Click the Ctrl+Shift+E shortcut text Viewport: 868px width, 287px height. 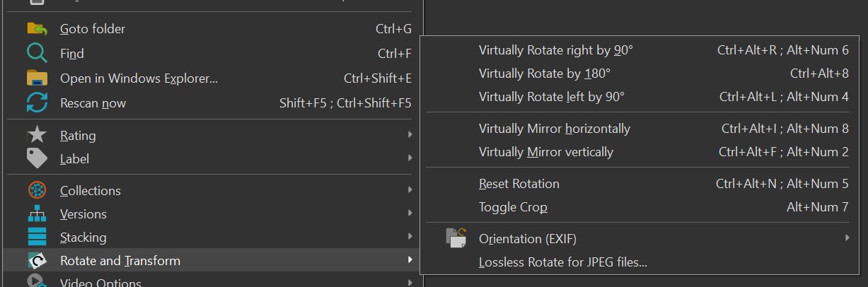378,78
